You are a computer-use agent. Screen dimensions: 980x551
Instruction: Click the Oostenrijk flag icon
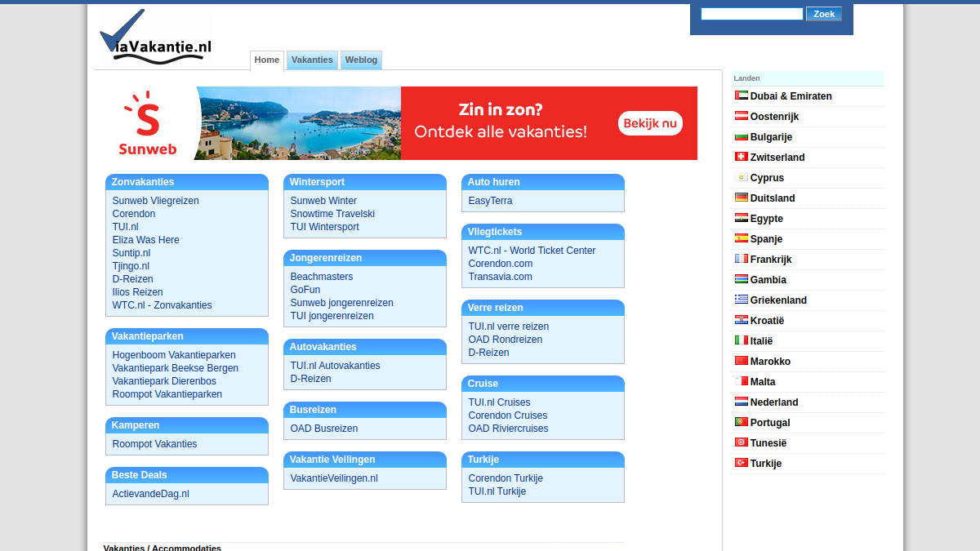[741, 116]
